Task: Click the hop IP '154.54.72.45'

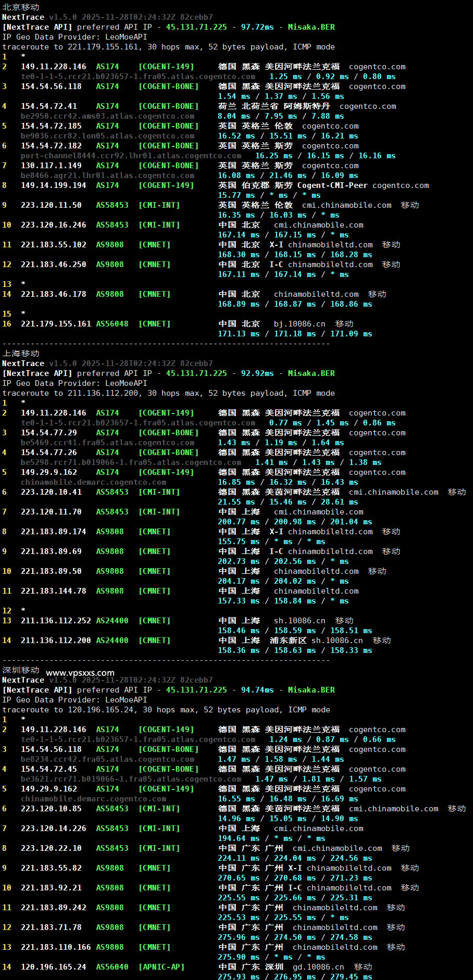Action: click(49, 769)
